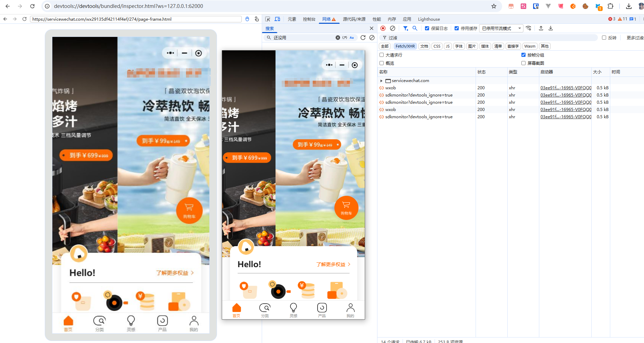Uncheck the 保留日志 checkbox
644x343 pixels.
(x=427, y=28)
